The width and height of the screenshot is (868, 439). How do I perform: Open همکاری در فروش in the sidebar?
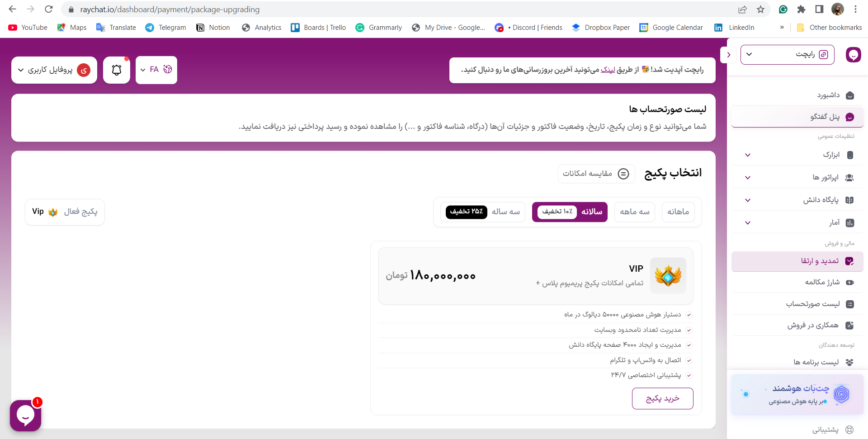pyautogui.click(x=797, y=325)
